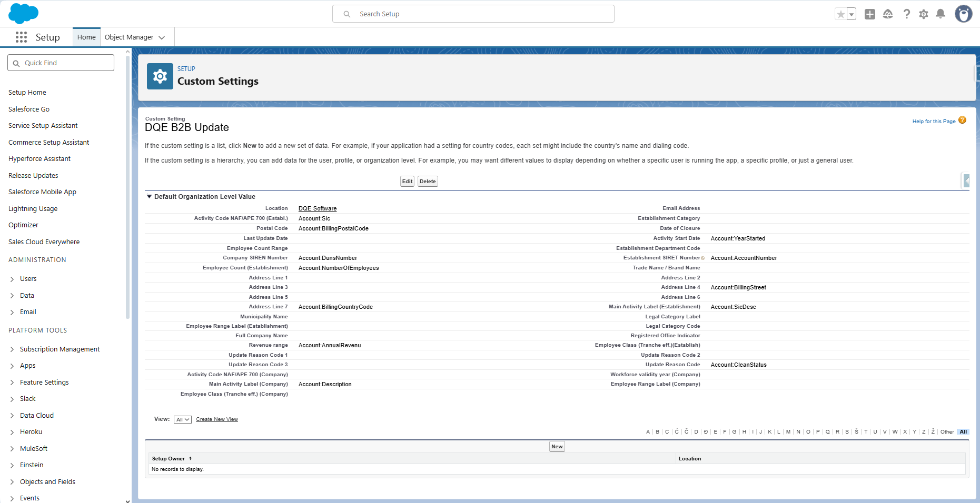Expand the Users section
Image resolution: width=980 pixels, height=503 pixels.
click(12, 279)
